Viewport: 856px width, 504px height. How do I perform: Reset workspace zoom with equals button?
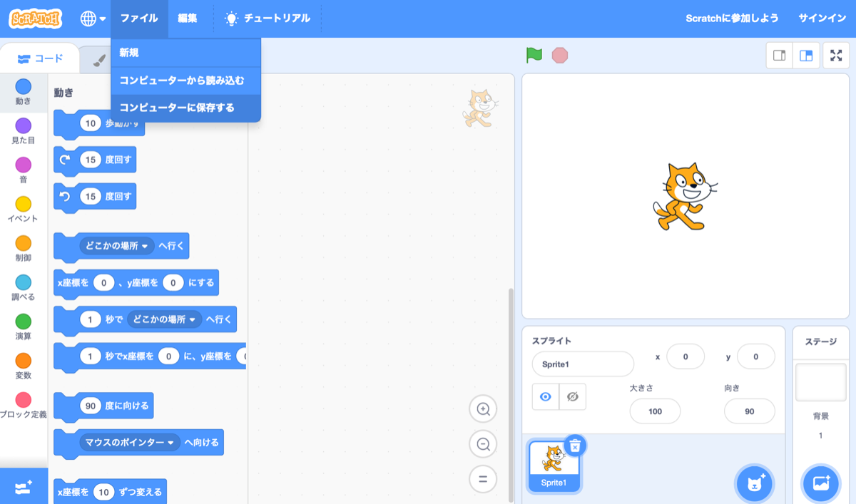pos(483,479)
